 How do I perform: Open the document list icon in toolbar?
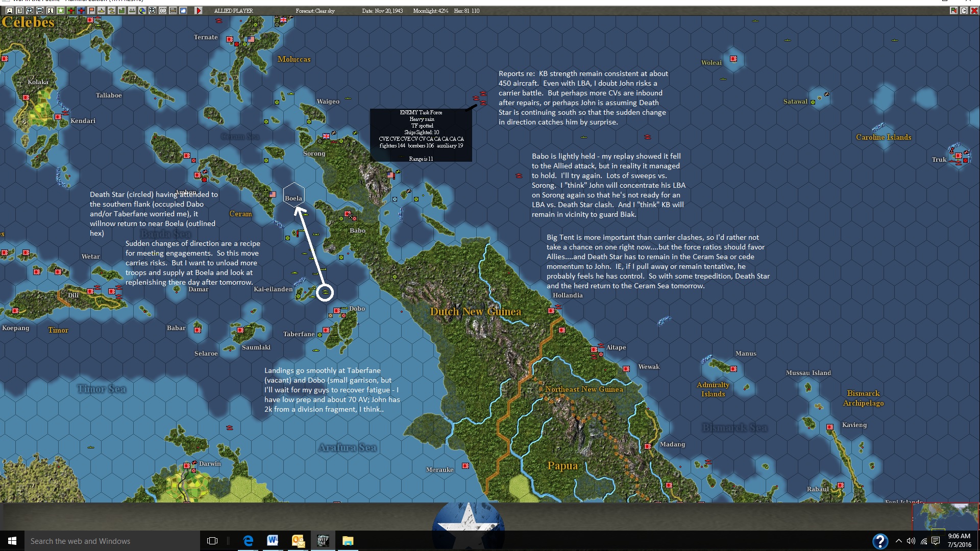pos(20,10)
